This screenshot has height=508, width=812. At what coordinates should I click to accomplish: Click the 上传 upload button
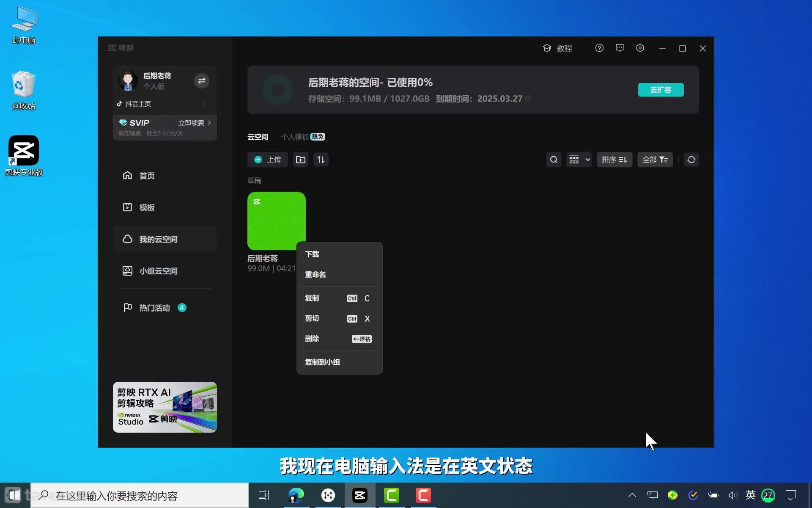pyautogui.click(x=267, y=160)
